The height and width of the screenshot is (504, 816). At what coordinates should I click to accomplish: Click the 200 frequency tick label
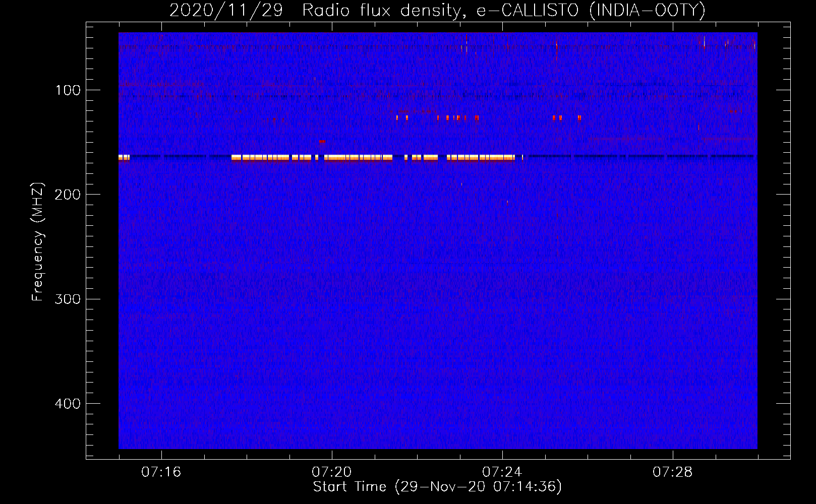[68, 195]
